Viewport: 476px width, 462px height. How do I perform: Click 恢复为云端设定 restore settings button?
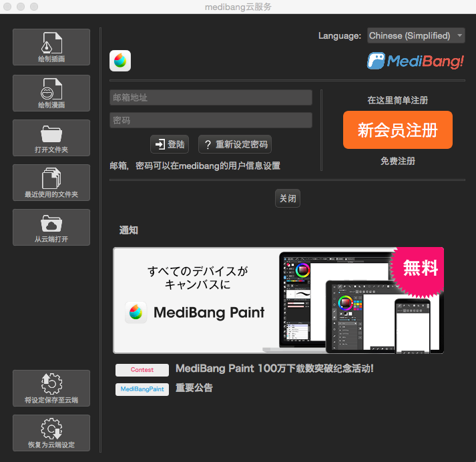point(51,433)
